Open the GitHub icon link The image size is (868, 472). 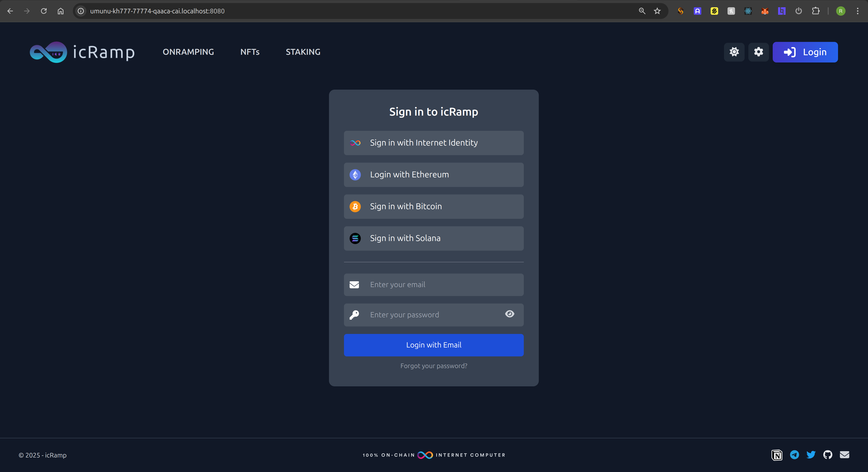(x=827, y=455)
